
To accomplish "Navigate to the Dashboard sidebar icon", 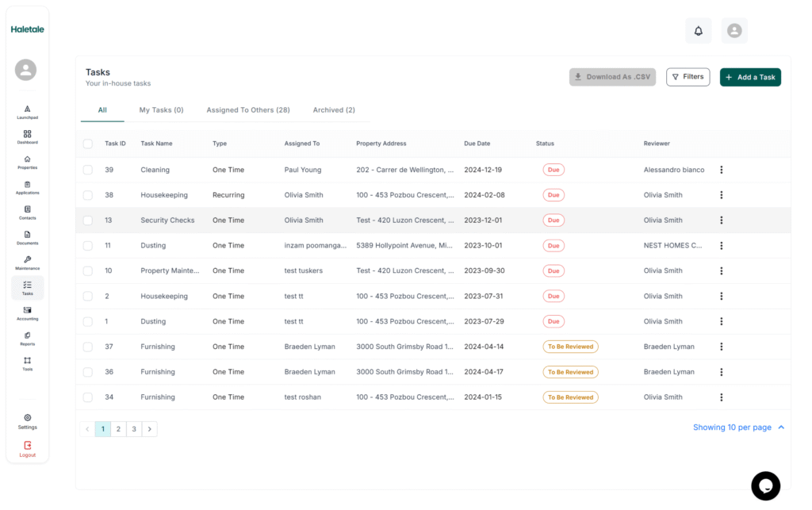I will pos(27,136).
